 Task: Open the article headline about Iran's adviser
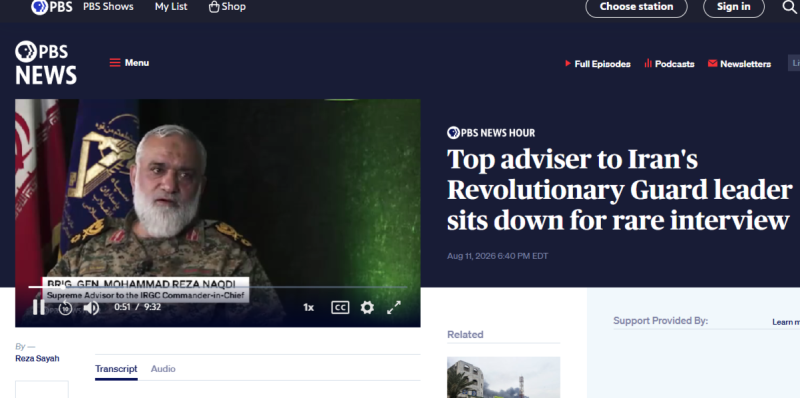tap(619, 190)
